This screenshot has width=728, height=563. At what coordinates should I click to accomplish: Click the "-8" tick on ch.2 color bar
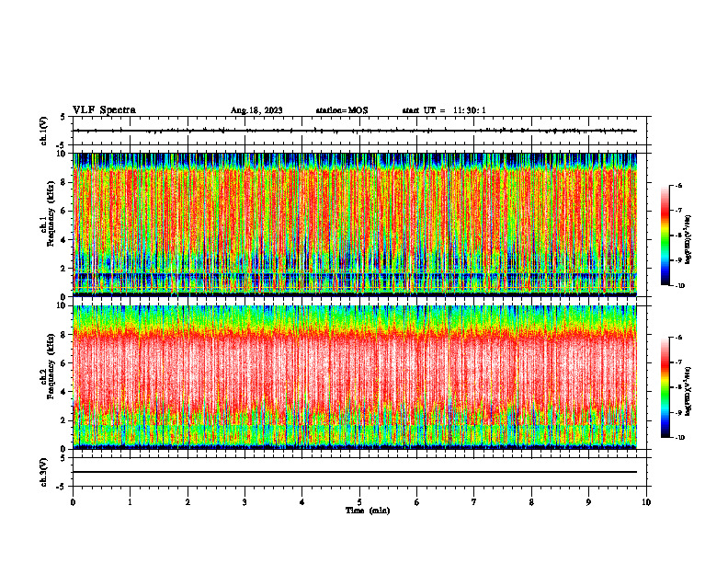[678, 387]
